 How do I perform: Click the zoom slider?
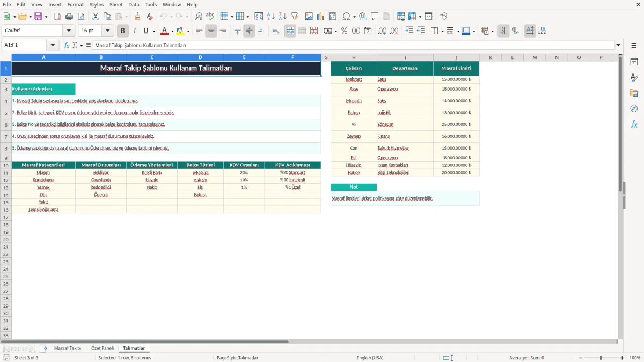601,358
